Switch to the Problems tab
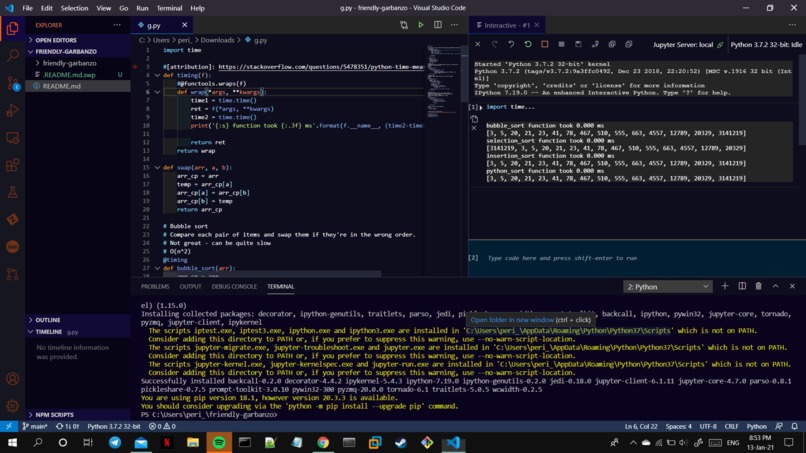 [155, 286]
